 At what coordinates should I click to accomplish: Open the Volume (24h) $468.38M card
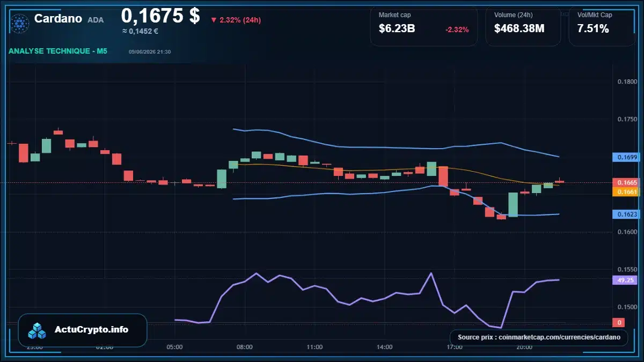(523, 26)
